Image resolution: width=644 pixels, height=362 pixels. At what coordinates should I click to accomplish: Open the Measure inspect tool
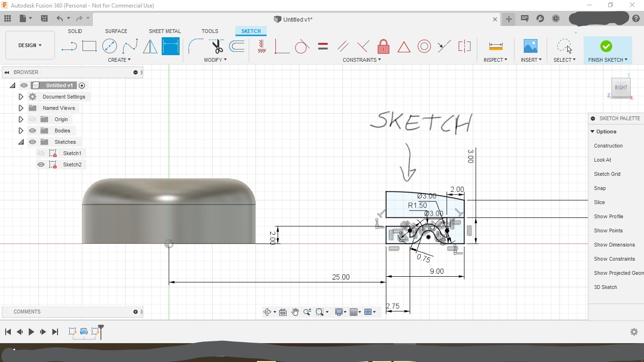(495, 46)
